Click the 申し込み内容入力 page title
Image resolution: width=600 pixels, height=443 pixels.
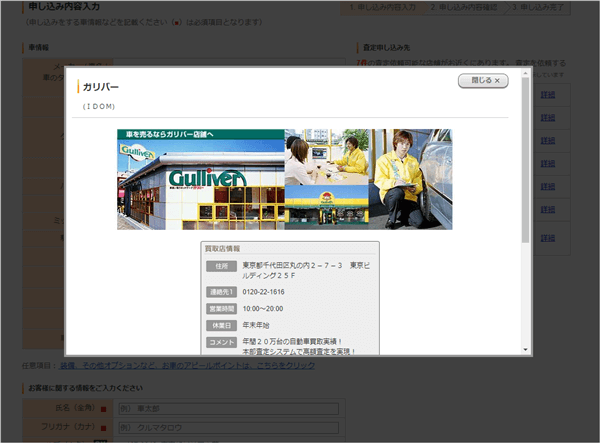64,7
